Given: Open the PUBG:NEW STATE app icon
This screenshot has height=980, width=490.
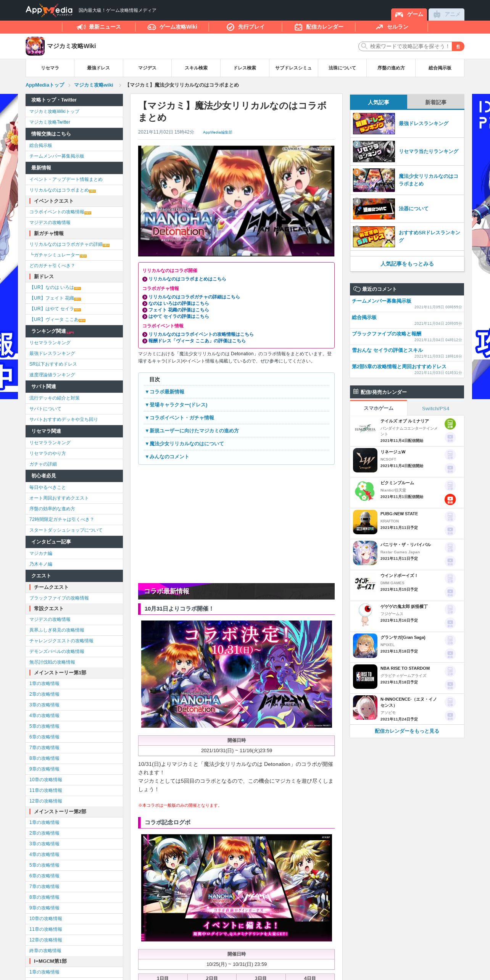Looking at the screenshot, I should click(x=365, y=522).
